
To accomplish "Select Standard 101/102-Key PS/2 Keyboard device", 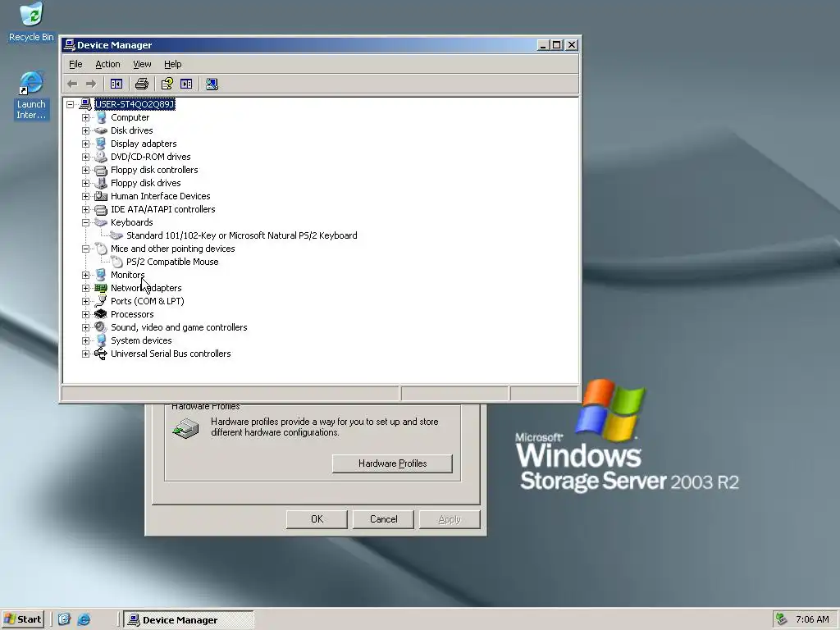I will (x=242, y=235).
